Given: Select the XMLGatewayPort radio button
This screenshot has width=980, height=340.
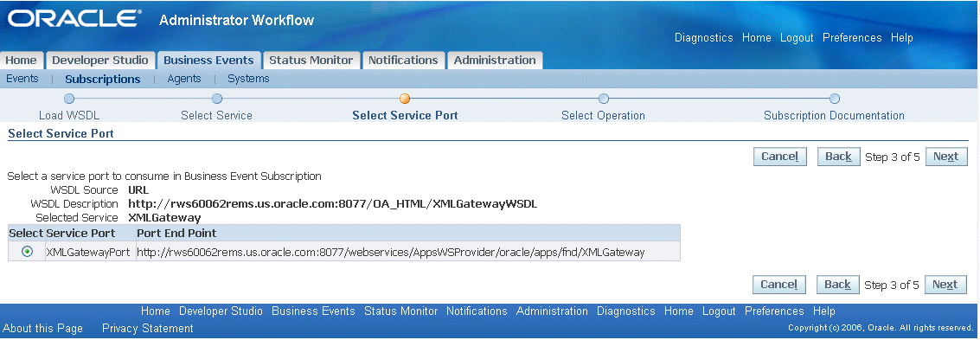Looking at the screenshot, I should [27, 251].
